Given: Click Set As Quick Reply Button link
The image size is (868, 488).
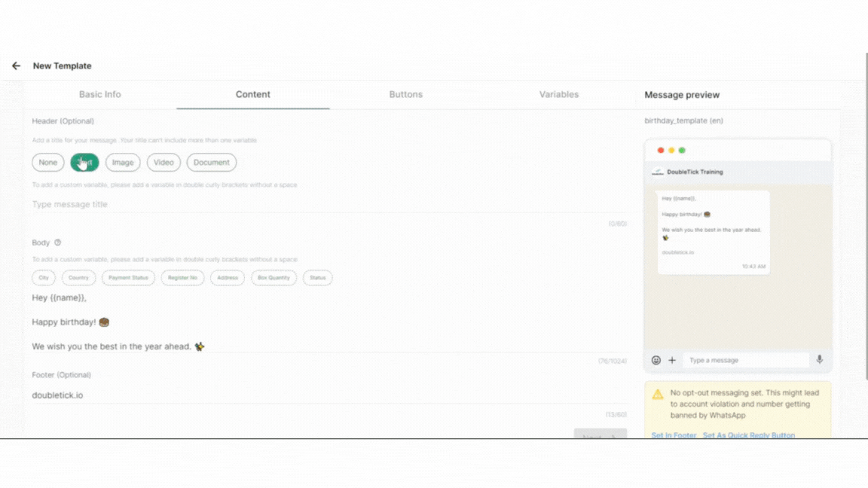Looking at the screenshot, I should point(748,435).
